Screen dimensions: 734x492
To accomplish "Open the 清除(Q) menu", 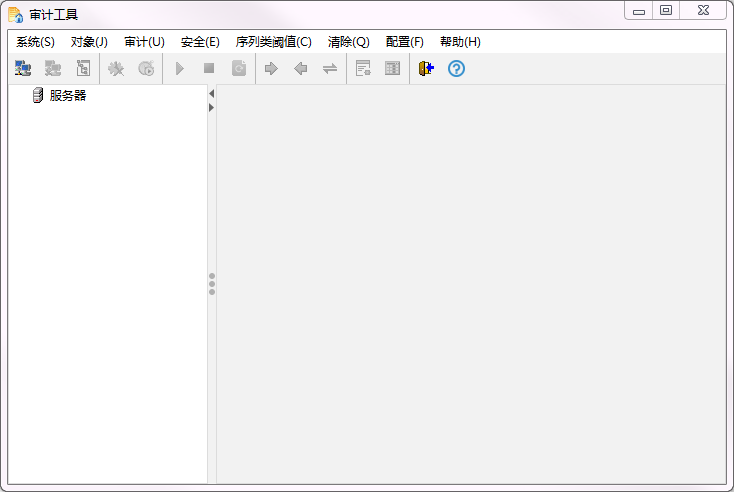I will coord(349,42).
